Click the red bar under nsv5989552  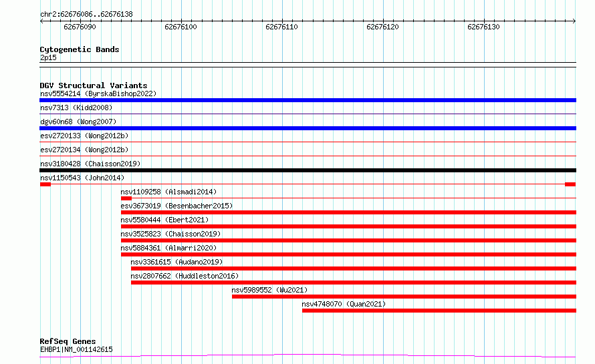(x=404, y=297)
